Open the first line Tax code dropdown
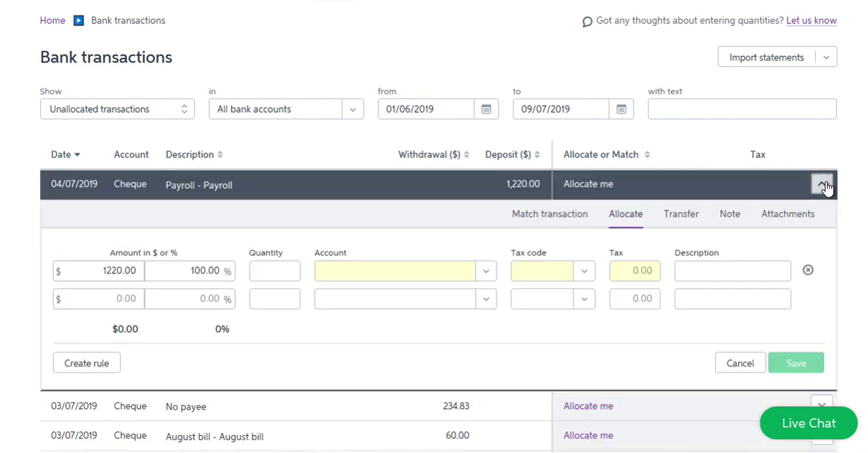Screen dimensions: 868x453 click(584, 271)
